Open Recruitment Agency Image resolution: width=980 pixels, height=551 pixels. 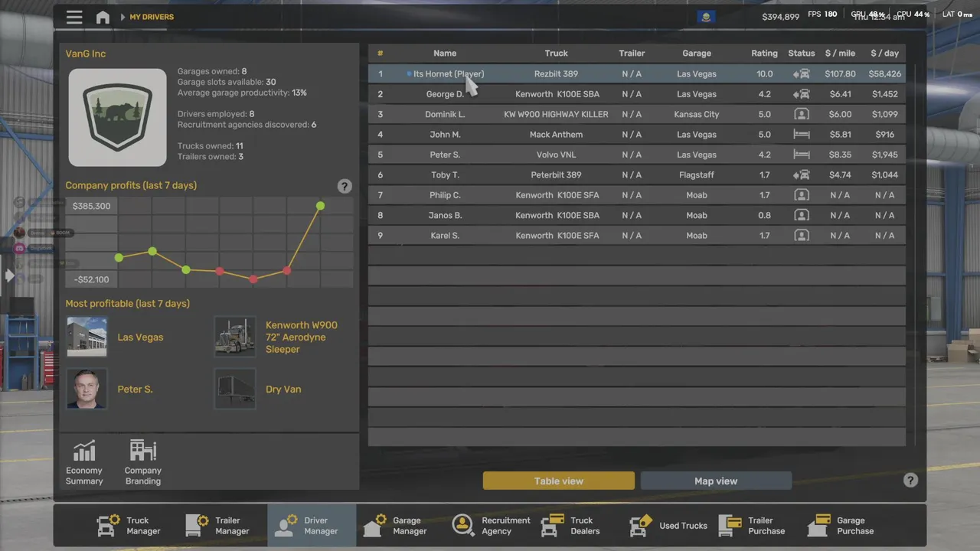491,525
